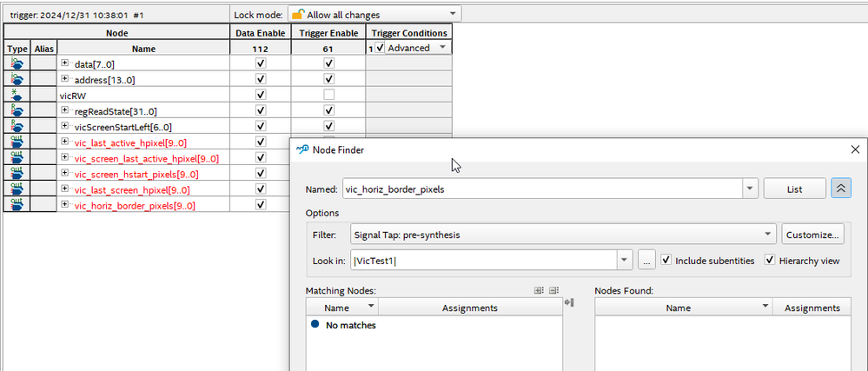Click the List button
The height and width of the screenshot is (371, 868).
tap(794, 189)
